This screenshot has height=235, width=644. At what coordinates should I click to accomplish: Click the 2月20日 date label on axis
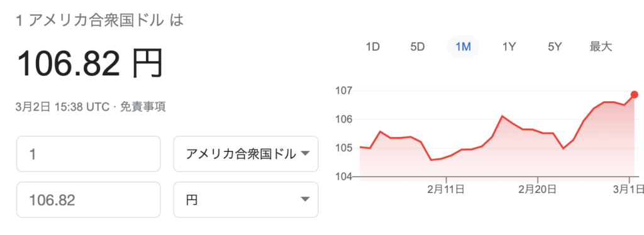pyautogui.click(x=537, y=189)
